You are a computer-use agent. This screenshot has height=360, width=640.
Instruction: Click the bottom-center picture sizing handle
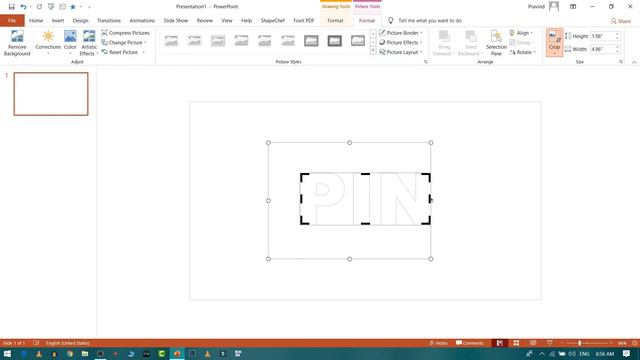pos(349,259)
